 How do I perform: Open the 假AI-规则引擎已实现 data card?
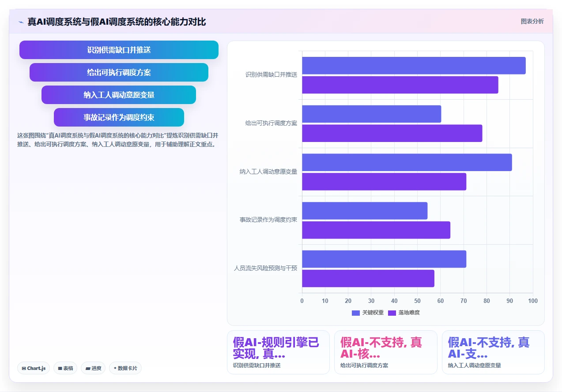click(x=278, y=352)
